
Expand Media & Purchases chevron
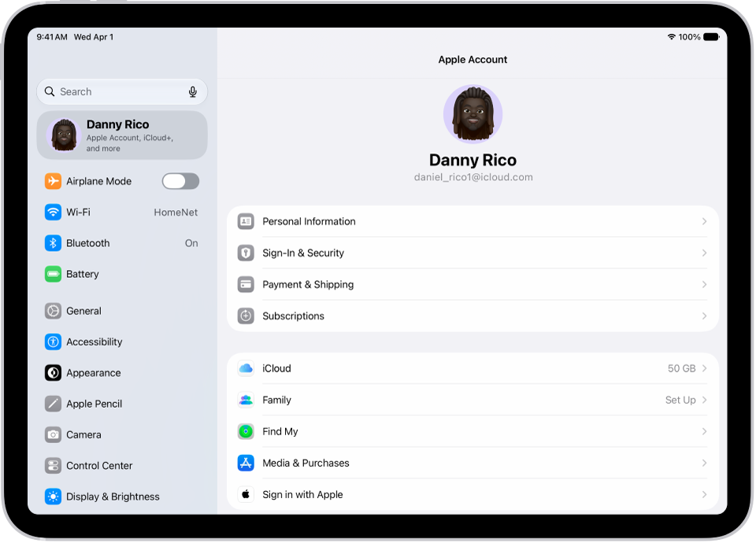[704, 463]
